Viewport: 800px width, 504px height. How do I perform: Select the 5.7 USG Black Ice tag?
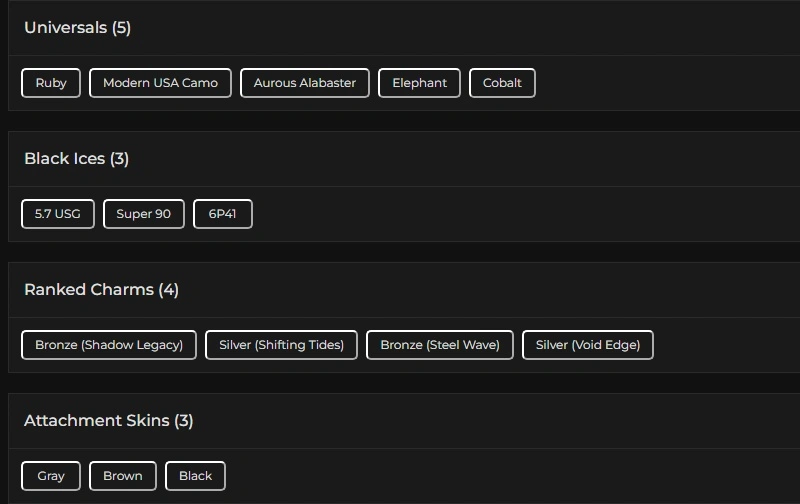tap(58, 214)
